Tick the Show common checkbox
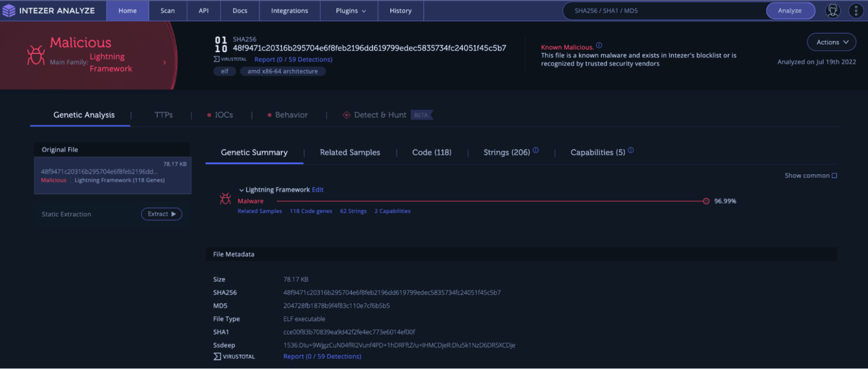Viewport: 868px width, 369px height. click(x=834, y=176)
